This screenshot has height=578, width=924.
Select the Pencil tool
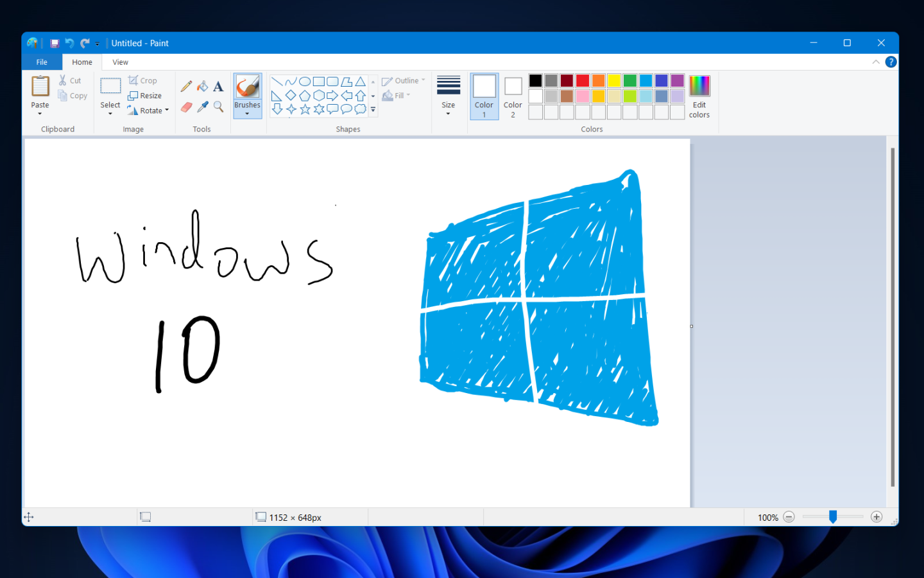pos(186,85)
